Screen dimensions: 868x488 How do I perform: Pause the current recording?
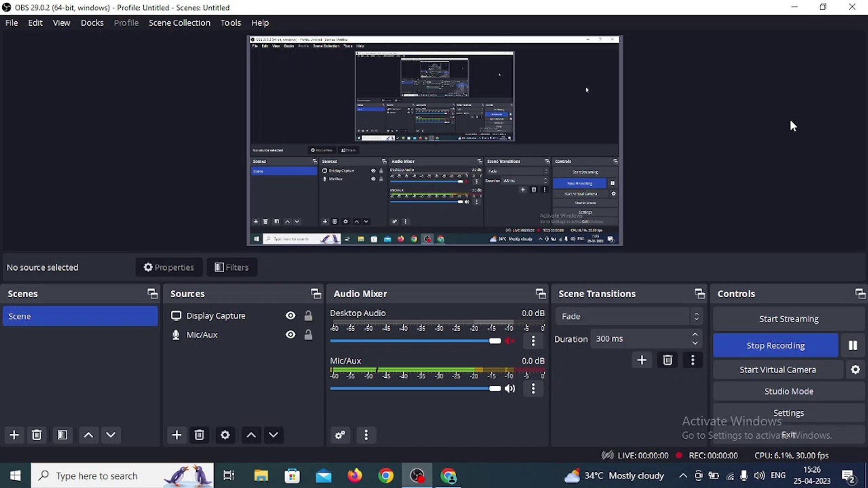[x=853, y=346]
